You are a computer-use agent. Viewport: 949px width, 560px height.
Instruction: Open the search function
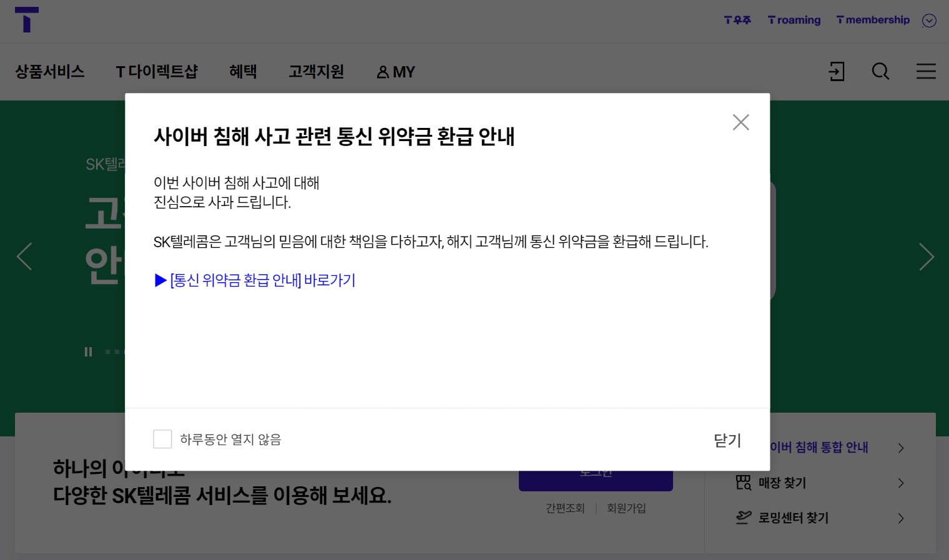tap(880, 71)
